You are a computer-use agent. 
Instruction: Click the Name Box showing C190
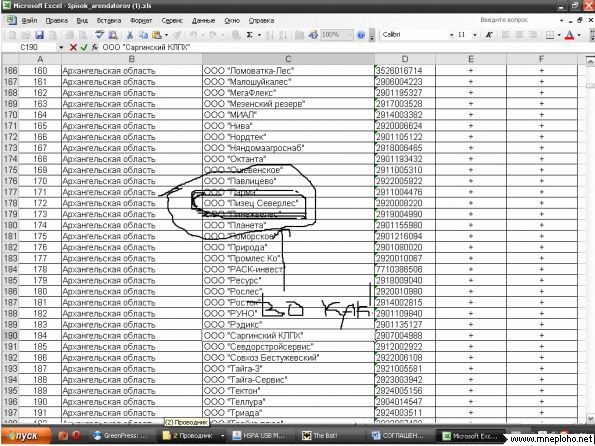coord(30,47)
